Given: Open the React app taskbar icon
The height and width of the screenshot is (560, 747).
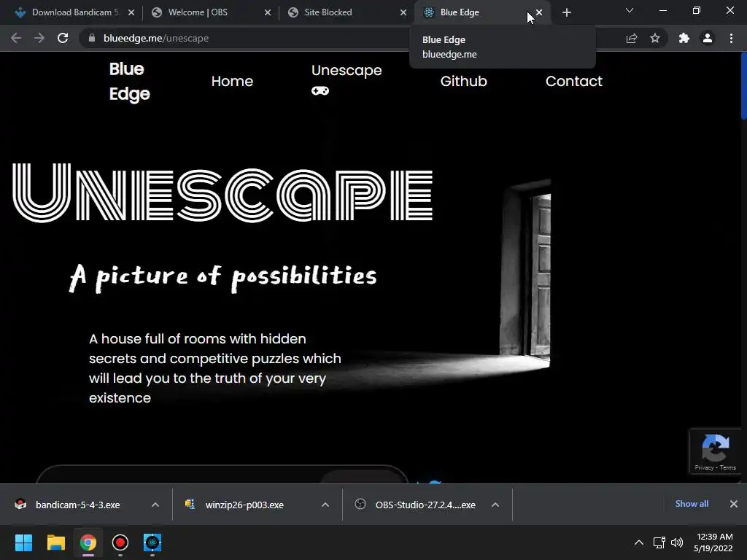Looking at the screenshot, I should click(x=152, y=542).
